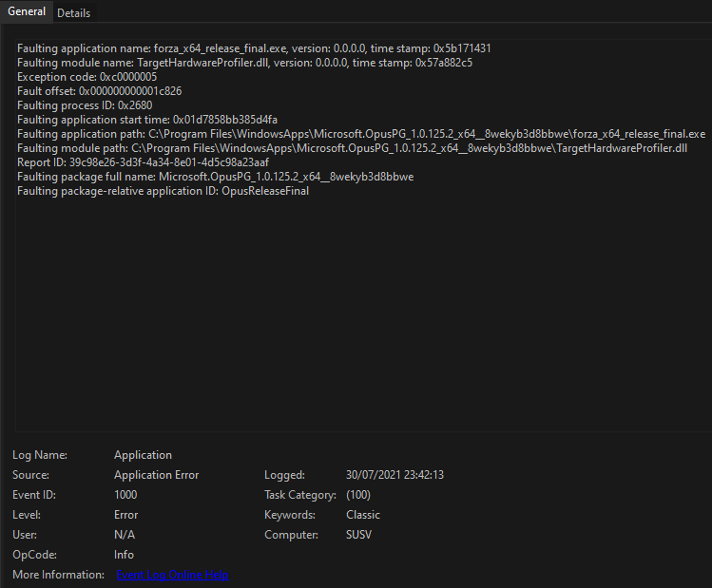Click the Task Category value (100)
Image resolution: width=712 pixels, height=588 pixels.
(358, 495)
